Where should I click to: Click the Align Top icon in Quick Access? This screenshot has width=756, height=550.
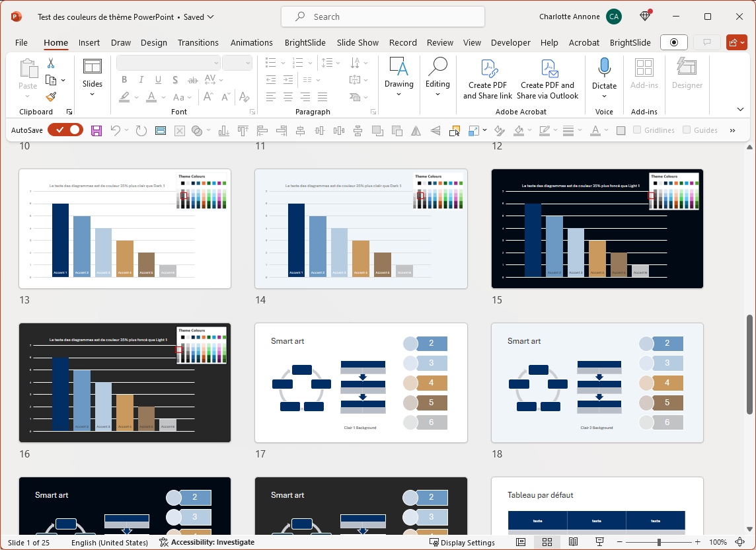pos(243,130)
